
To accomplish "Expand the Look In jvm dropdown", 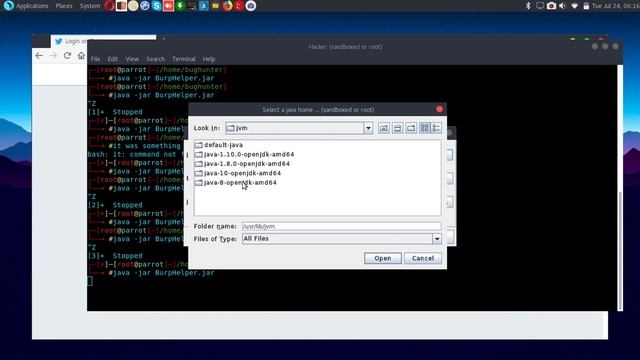I will (368, 128).
